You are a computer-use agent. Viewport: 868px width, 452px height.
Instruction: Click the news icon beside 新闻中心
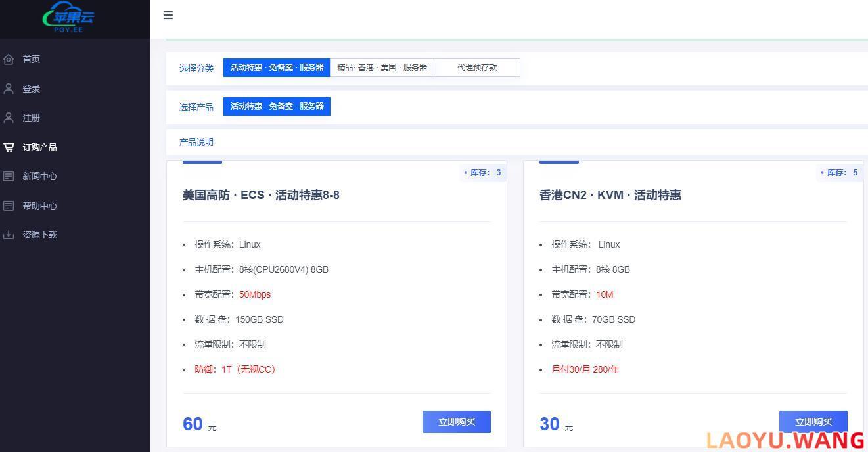[x=9, y=176]
